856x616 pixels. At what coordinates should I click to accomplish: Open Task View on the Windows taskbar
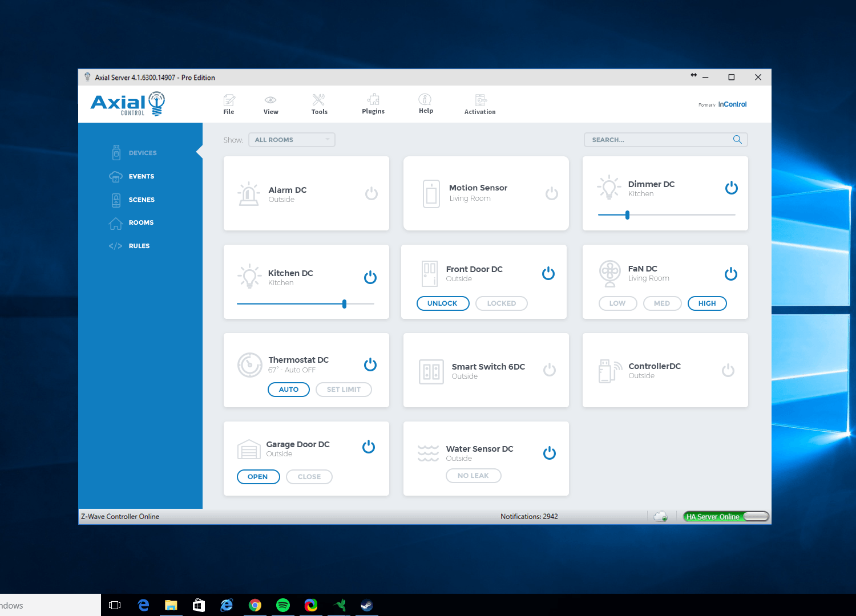coord(115,605)
